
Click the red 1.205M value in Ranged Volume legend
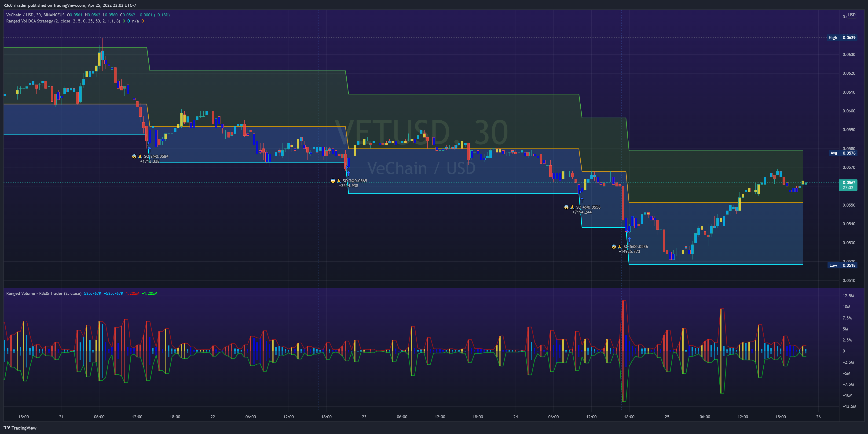(132, 293)
